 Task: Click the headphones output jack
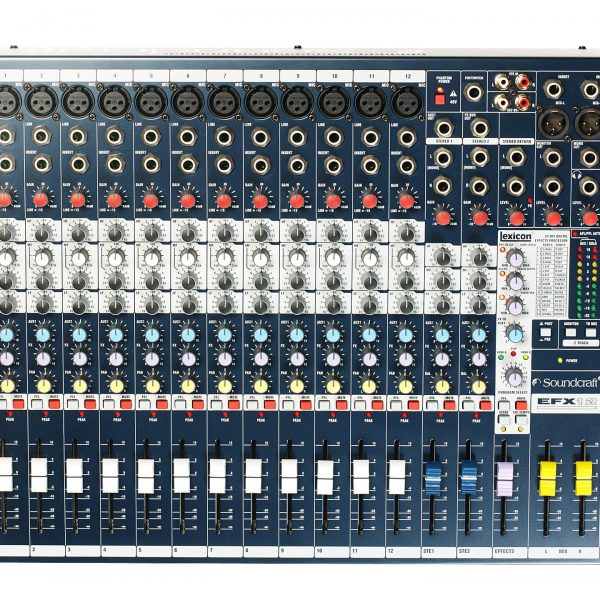(589, 187)
